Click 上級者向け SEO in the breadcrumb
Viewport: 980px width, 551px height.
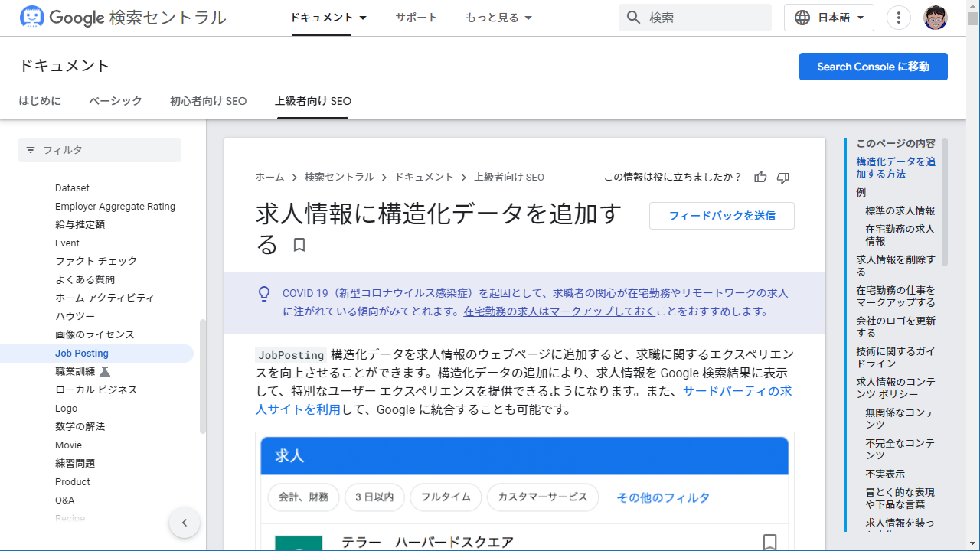coord(509,177)
